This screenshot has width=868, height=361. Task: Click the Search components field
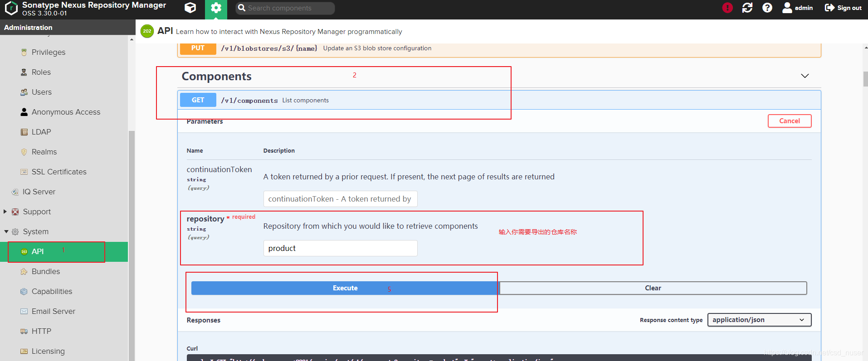[x=285, y=8]
